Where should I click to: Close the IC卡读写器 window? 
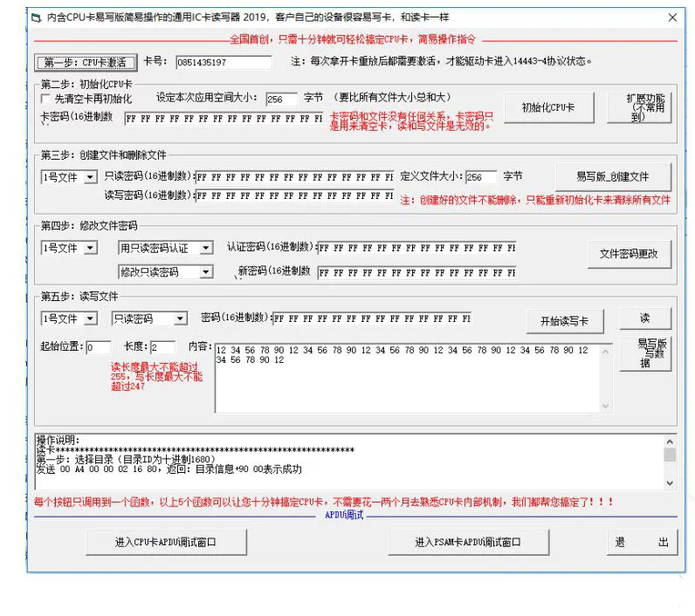[x=672, y=17]
